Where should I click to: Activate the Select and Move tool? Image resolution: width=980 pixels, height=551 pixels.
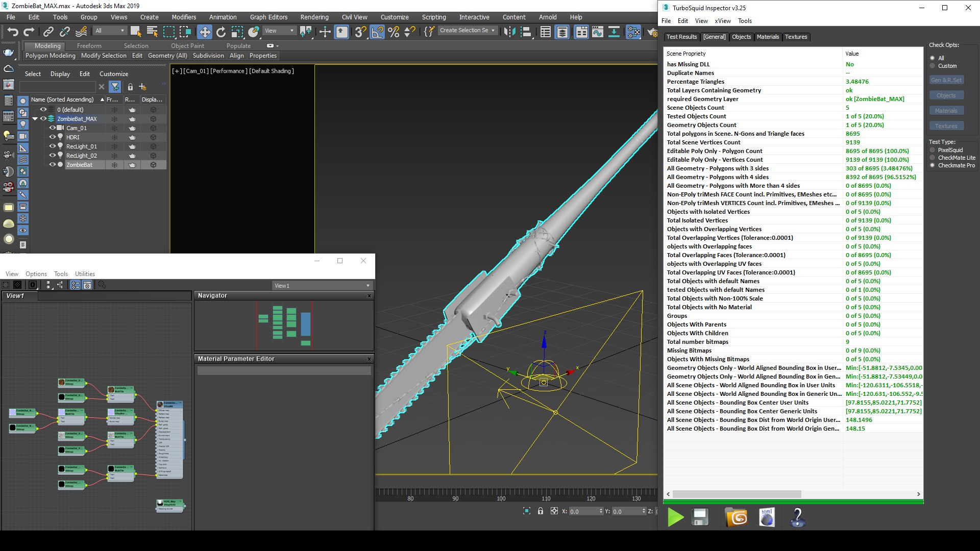tap(204, 32)
